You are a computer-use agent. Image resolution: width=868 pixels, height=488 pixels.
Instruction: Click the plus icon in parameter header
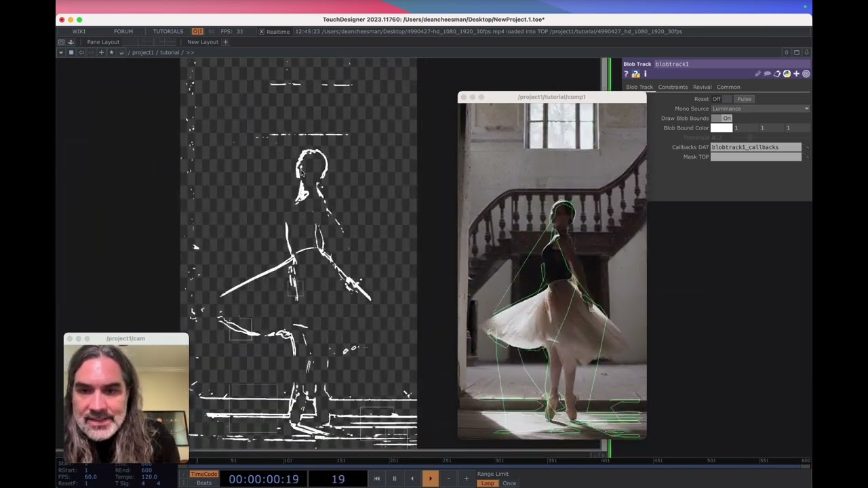click(x=797, y=74)
